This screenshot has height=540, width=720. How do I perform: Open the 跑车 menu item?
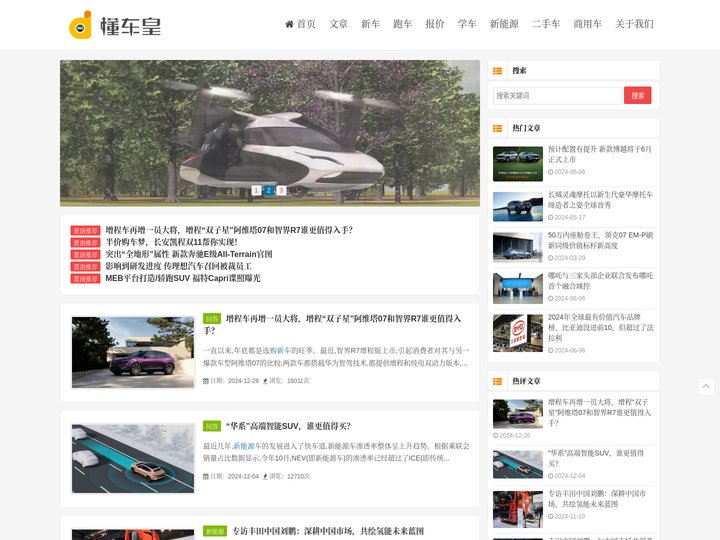pyautogui.click(x=403, y=24)
